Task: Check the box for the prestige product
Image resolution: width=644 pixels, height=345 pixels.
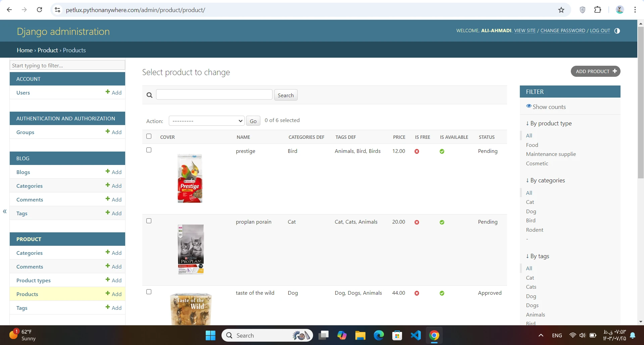Action: tap(149, 150)
